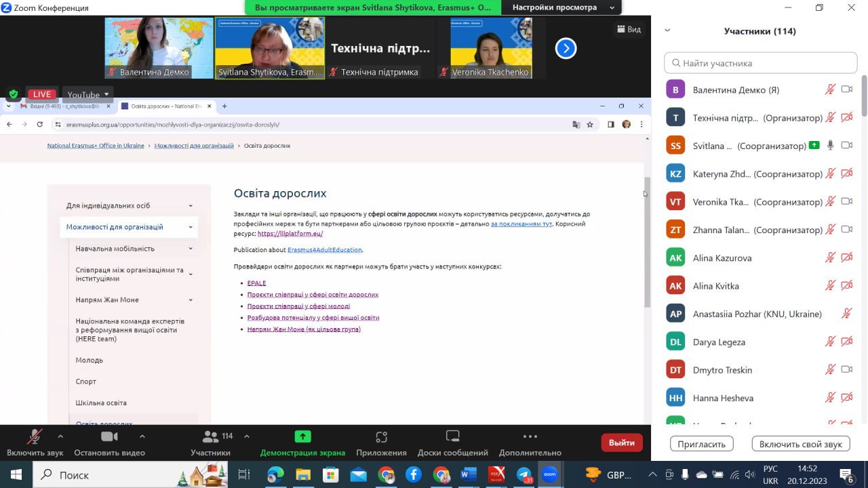The width and height of the screenshot is (868, 488).
Task: Open the Настройки просмотра dropdown
Action: (x=563, y=7)
